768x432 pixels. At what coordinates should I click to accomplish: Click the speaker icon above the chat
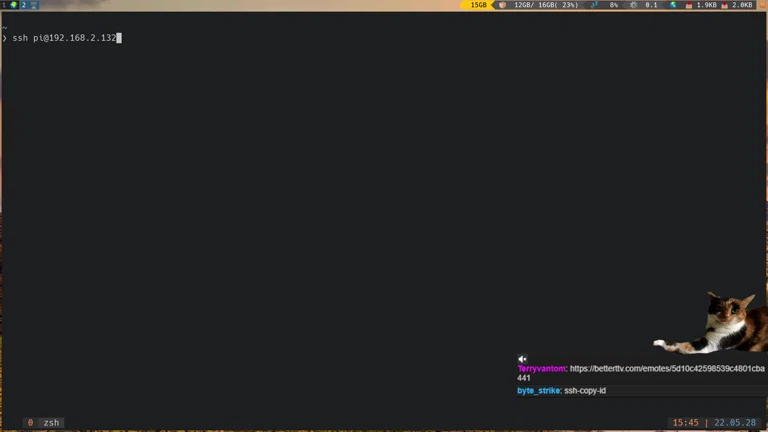point(522,359)
